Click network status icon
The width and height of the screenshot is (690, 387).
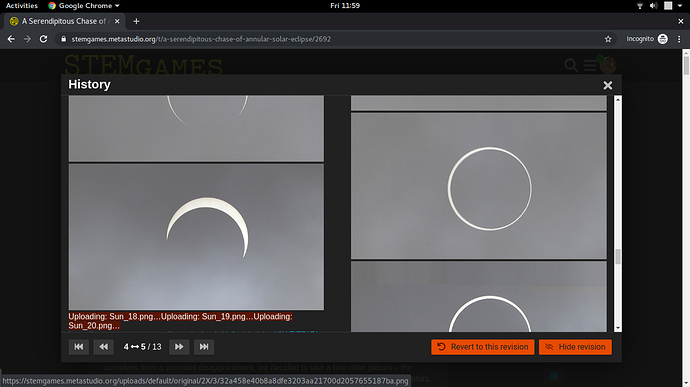tap(640, 6)
